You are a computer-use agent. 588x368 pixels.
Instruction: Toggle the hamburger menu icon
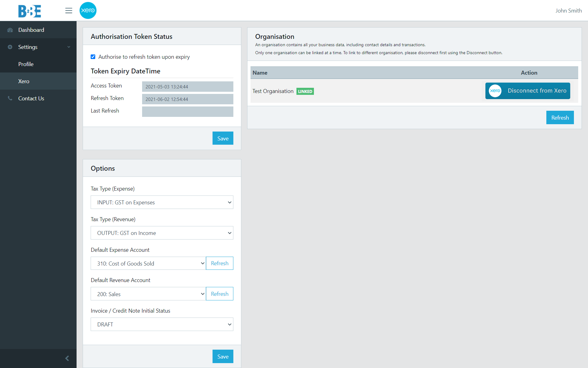[x=69, y=11]
